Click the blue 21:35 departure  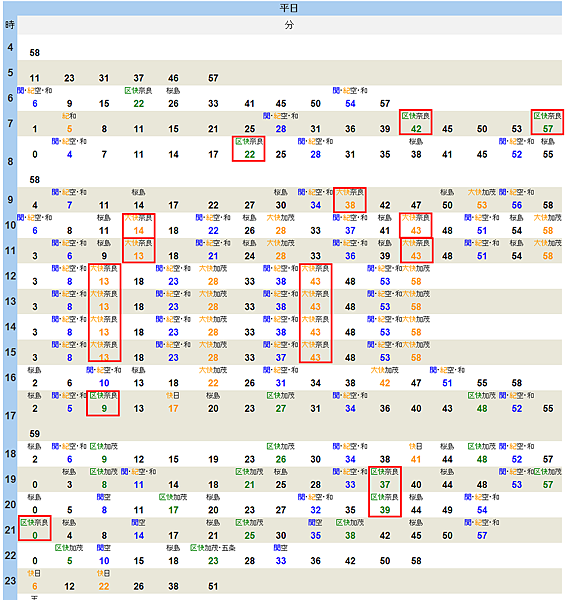click(315, 536)
